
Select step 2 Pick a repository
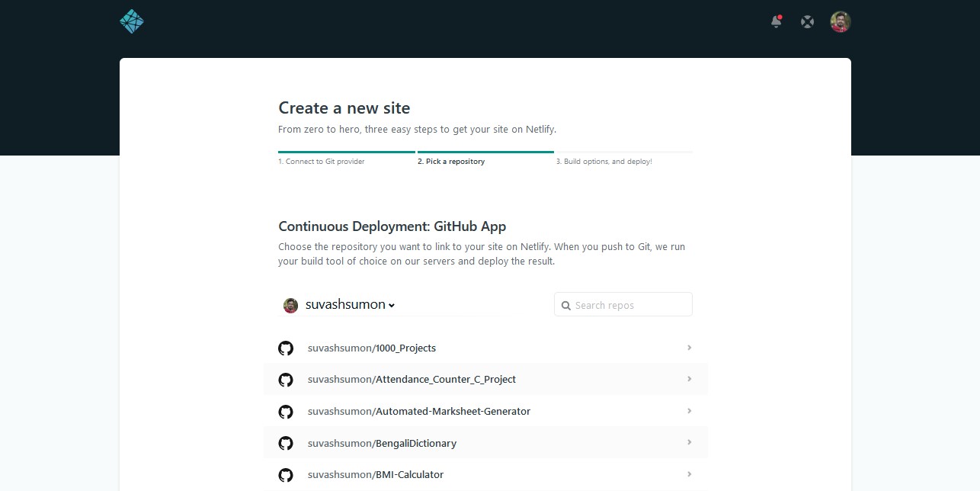pyautogui.click(x=451, y=162)
